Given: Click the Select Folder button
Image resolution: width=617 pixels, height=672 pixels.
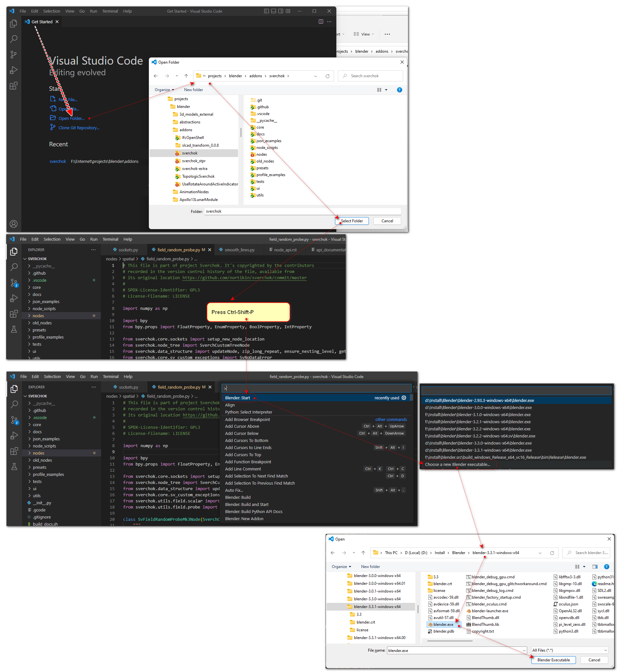Looking at the screenshot, I should pyautogui.click(x=351, y=221).
